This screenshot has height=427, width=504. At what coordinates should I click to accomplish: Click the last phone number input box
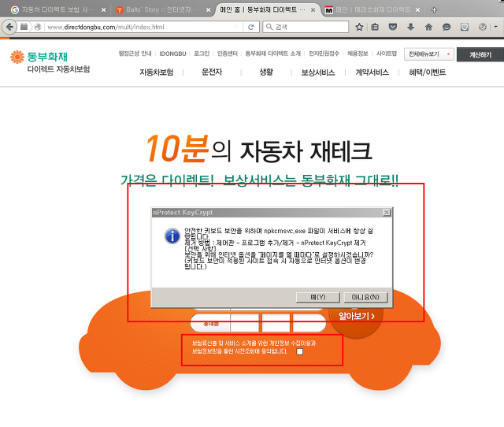309,323
